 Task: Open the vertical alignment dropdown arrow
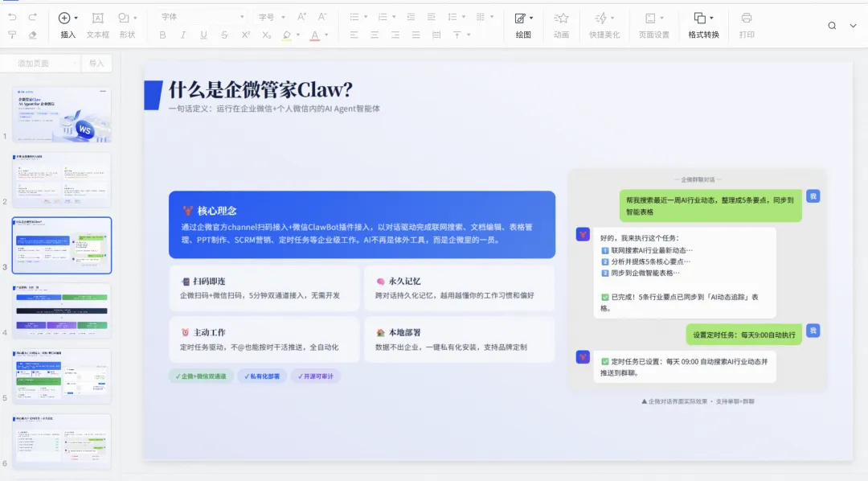469,35
